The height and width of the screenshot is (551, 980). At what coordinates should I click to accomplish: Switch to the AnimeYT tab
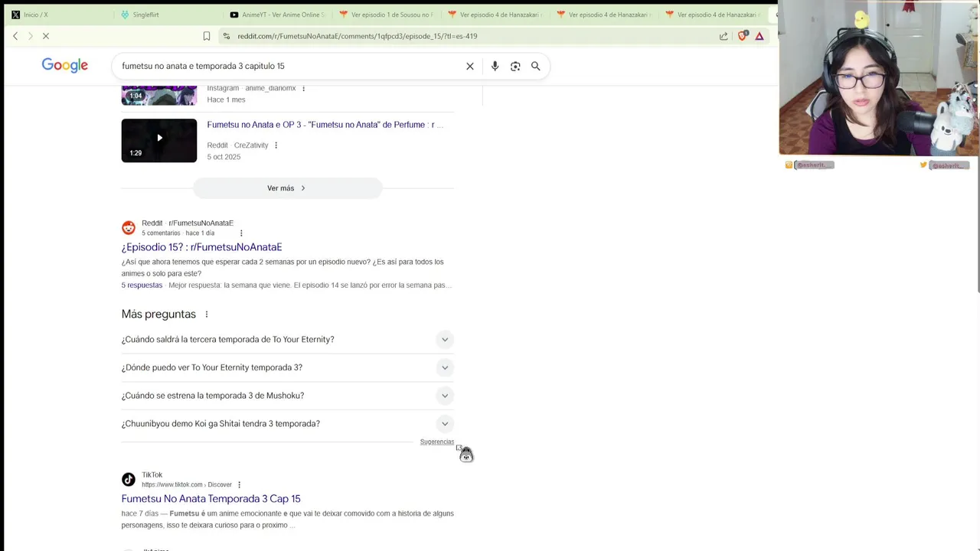pos(277,15)
